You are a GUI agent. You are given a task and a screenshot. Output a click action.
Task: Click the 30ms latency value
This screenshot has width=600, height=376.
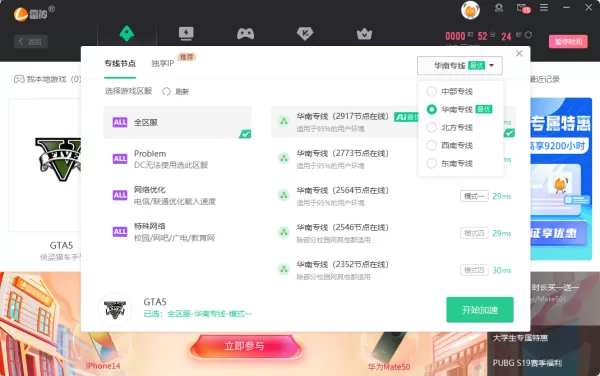coord(502,270)
